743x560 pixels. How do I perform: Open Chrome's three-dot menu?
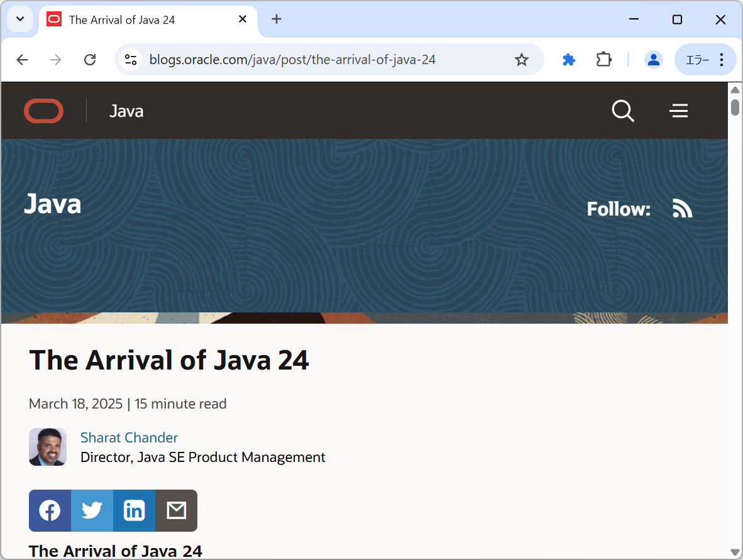[722, 59]
